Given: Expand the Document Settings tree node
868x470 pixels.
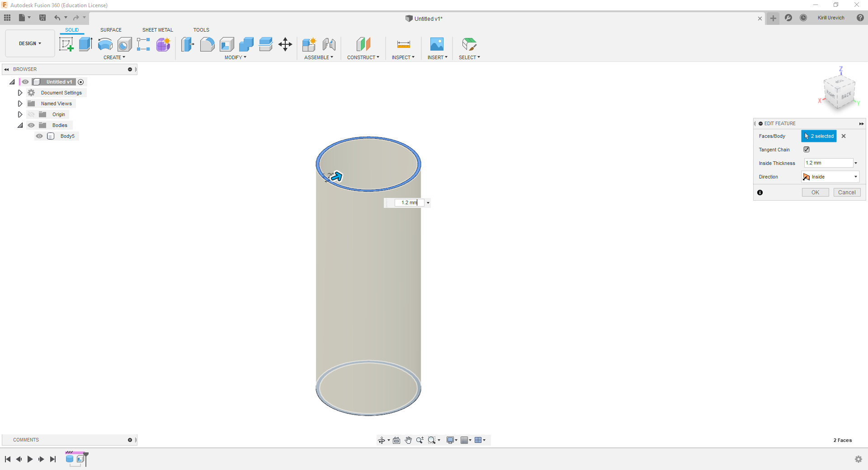Looking at the screenshot, I should pos(20,93).
